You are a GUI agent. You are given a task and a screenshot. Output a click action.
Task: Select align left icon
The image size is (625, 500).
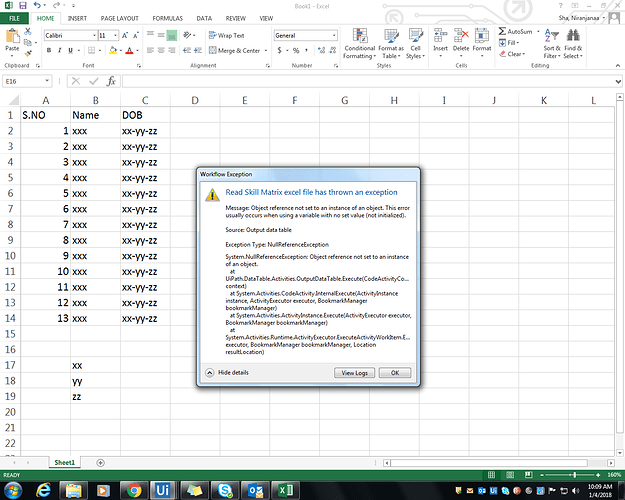[150, 50]
